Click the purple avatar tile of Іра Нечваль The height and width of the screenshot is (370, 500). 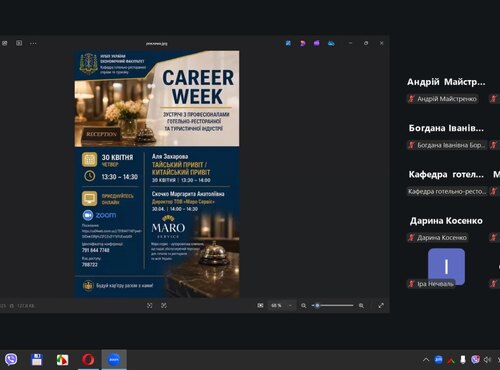pos(446,266)
